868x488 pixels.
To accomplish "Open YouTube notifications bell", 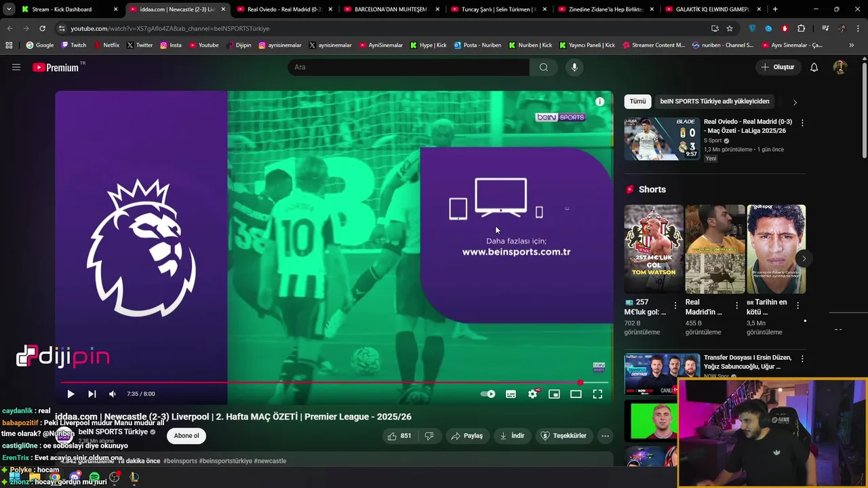I will pyautogui.click(x=814, y=67).
